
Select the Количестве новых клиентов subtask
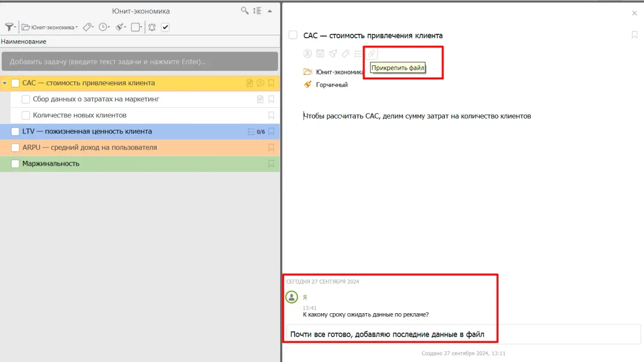point(79,115)
